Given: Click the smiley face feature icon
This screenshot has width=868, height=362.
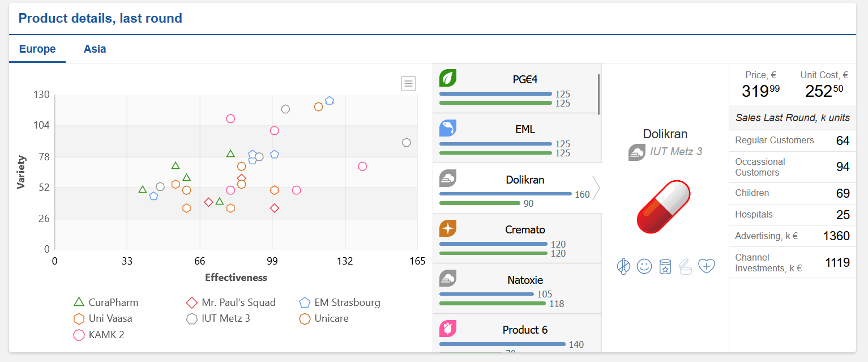Looking at the screenshot, I should click(x=644, y=266).
